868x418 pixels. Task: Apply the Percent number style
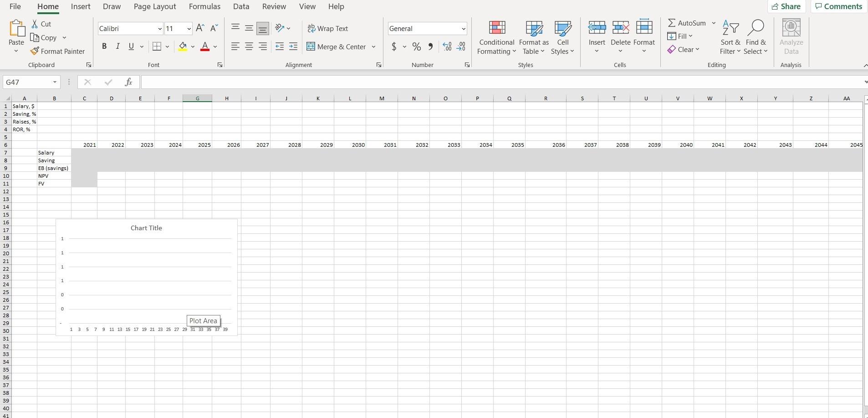[x=417, y=46]
